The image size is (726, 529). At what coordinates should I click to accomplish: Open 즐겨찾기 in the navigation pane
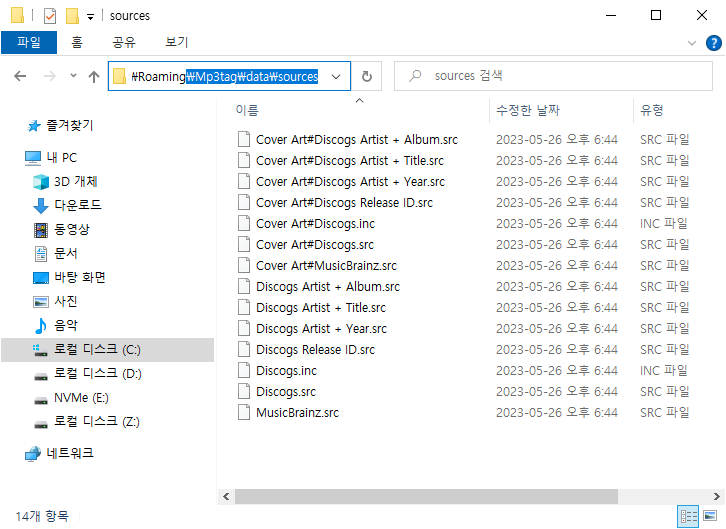point(69,125)
